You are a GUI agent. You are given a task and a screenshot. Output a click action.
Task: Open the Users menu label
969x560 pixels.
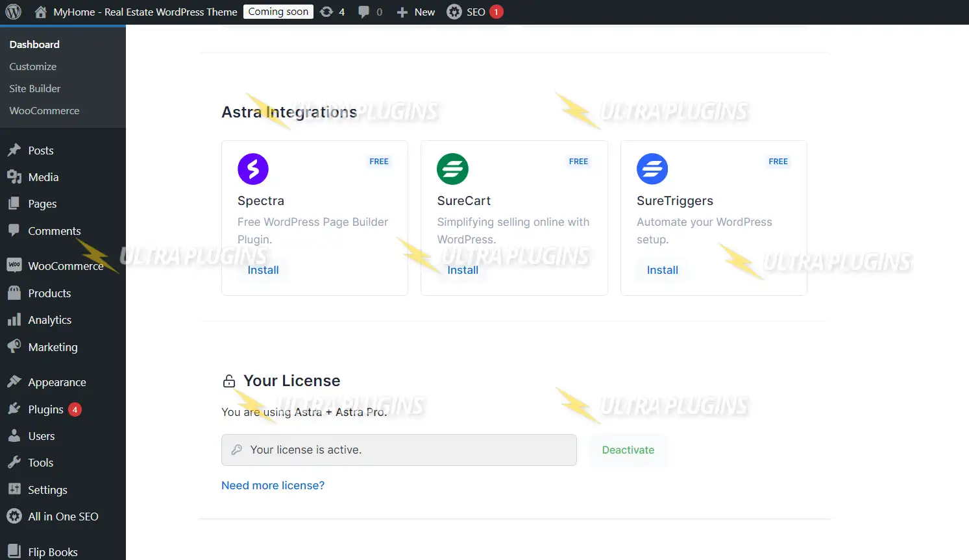coord(42,436)
